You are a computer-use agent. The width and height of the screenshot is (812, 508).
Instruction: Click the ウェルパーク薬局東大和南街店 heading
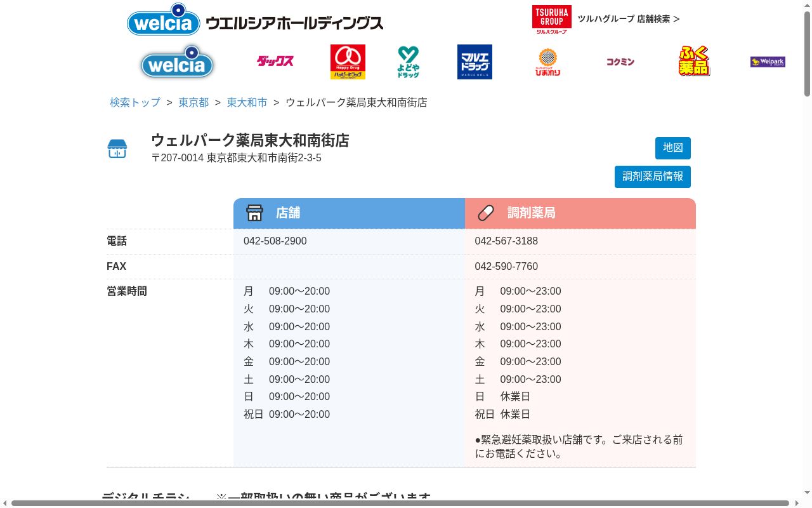pos(250,140)
